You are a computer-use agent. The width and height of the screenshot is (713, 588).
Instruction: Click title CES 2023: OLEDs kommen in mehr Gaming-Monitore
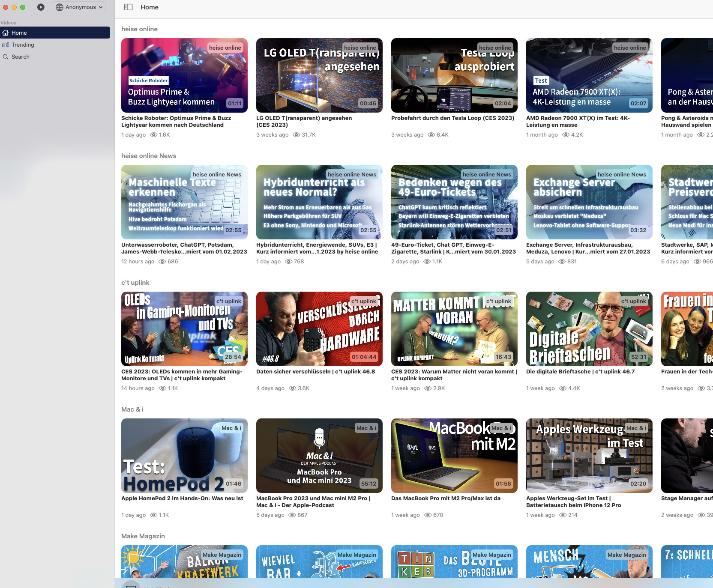tap(182, 375)
